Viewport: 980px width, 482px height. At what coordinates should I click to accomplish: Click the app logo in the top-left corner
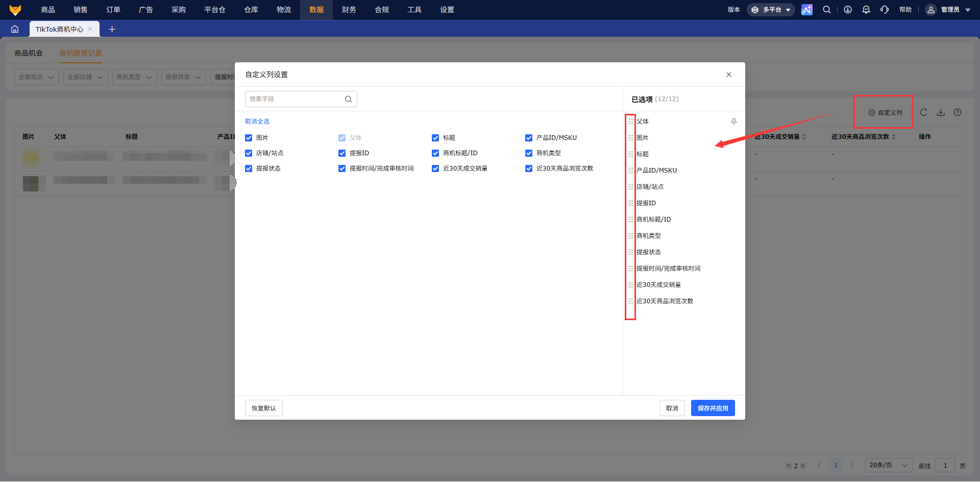[15, 10]
